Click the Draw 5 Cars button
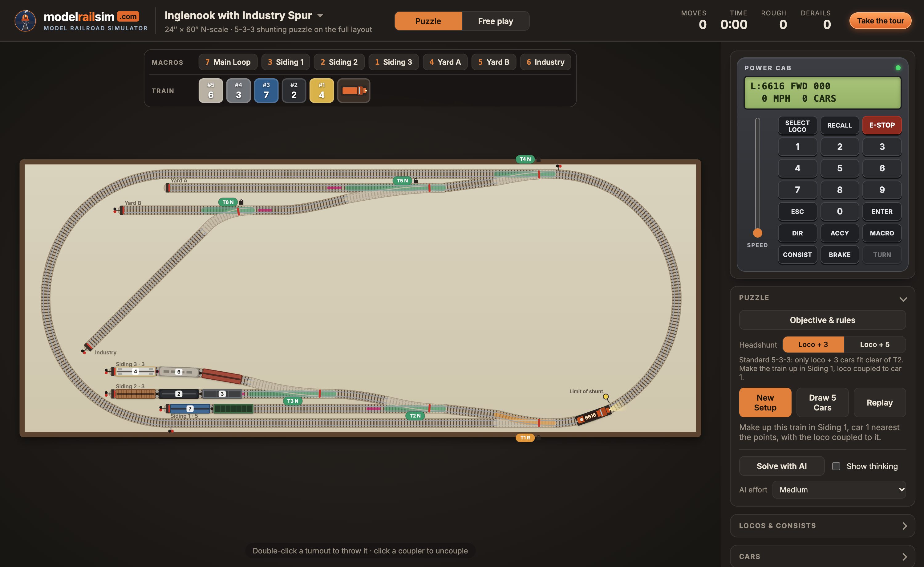 (822, 402)
